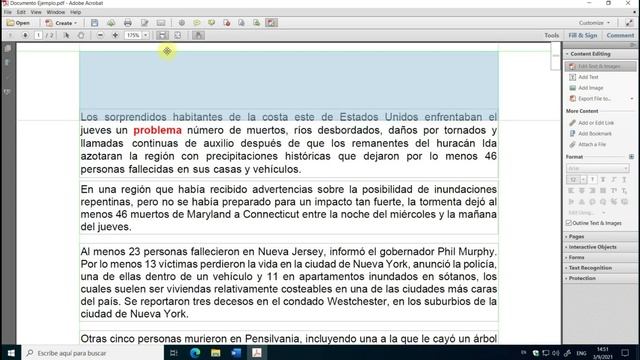This screenshot has width=640, height=360.
Task: Open the Customize dropdown
Action: tap(594, 23)
